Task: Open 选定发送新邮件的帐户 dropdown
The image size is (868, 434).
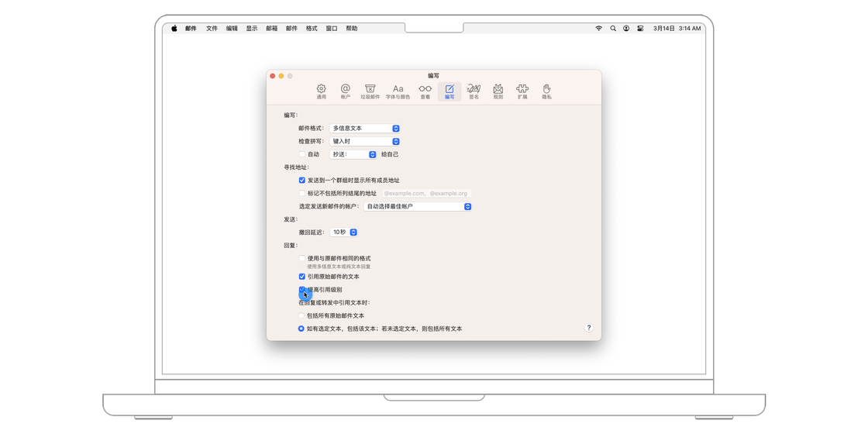Action: coord(418,206)
